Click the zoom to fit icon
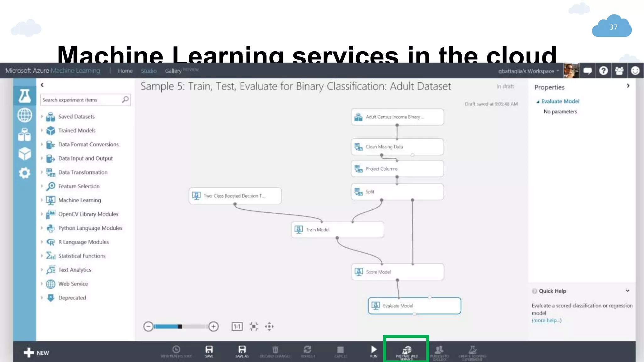This screenshot has width=644, height=362. 254,326
